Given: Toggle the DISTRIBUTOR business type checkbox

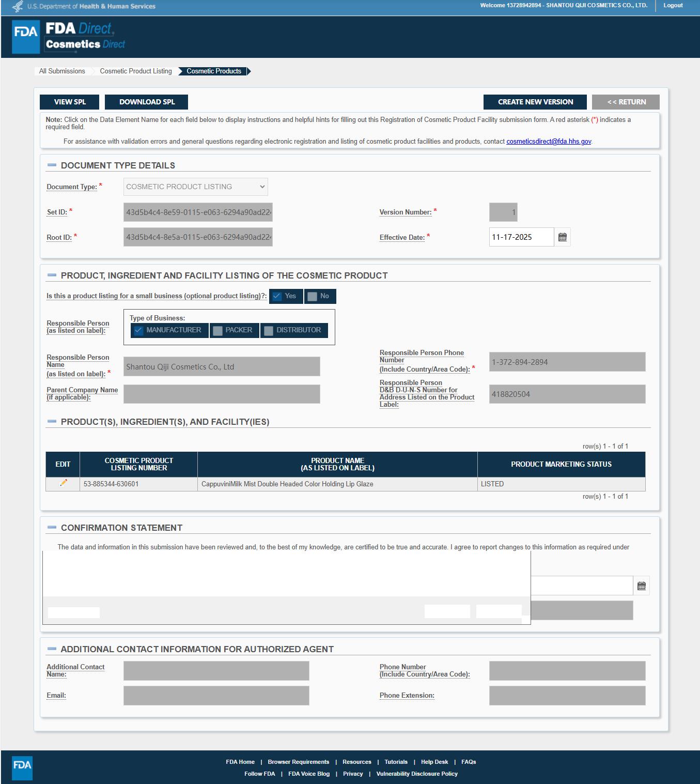Looking at the screenshot, I should [269, 330].
